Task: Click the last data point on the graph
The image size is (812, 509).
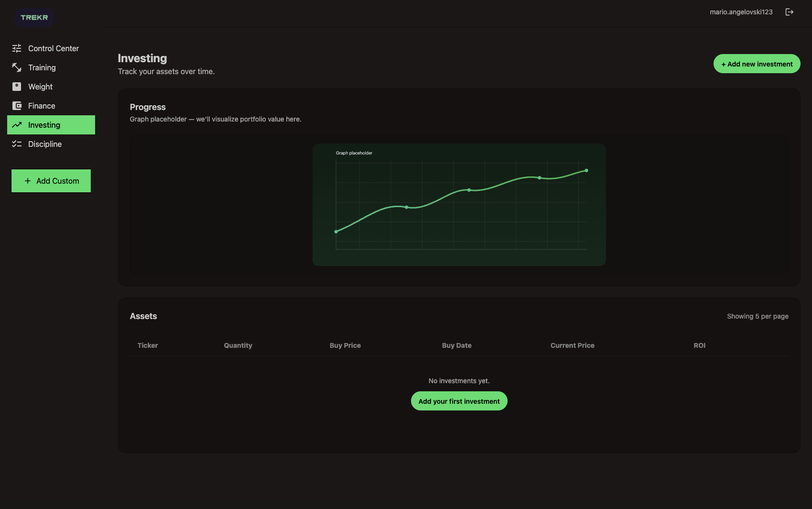Action: click(x=586, y=170)
